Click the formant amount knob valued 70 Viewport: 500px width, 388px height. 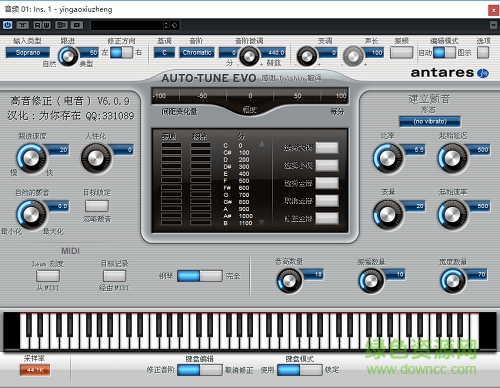453,281
